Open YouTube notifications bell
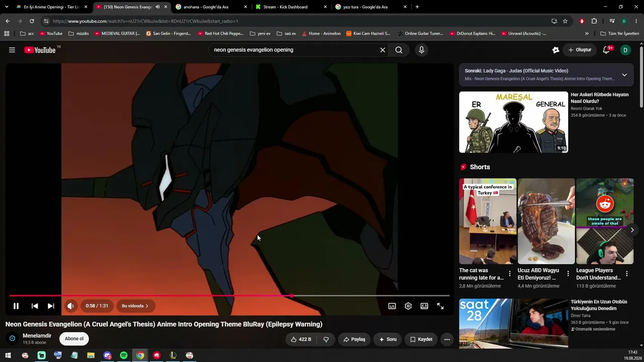The width and height of the screenshot is (644, 362). (x=607, y=50)
